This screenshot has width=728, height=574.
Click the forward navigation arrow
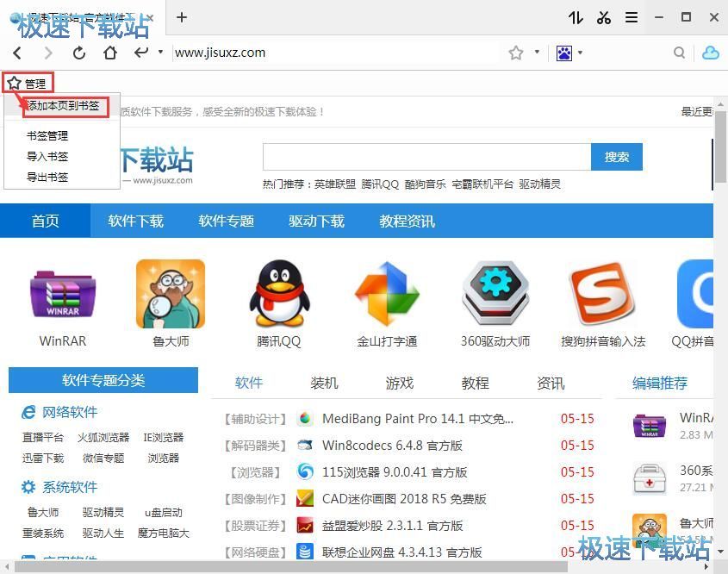coord(48,53)
